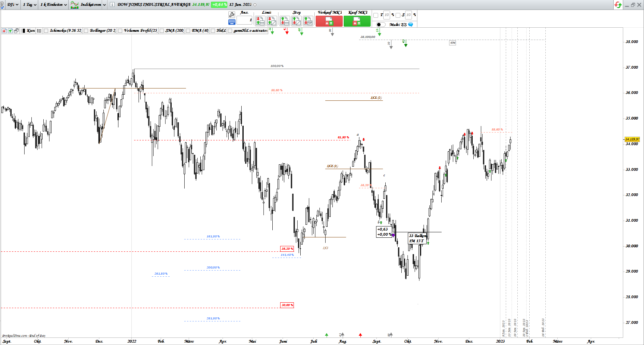Screen dimensions: 644x345
Task: Open the blue keyboard shortcuts icon
Action: (232, 22)
